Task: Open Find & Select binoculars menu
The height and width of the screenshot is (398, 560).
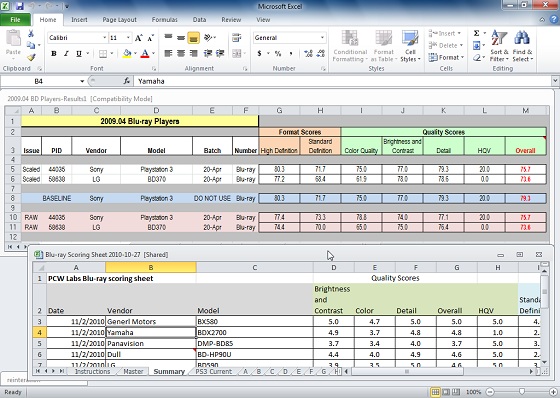Action: [x=522, y=46]
